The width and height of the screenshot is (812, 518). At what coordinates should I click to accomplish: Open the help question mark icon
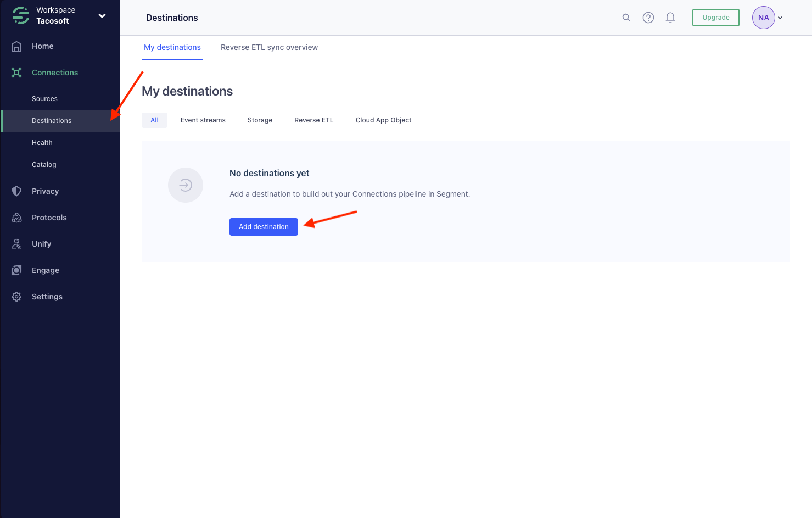pos(648,17)
